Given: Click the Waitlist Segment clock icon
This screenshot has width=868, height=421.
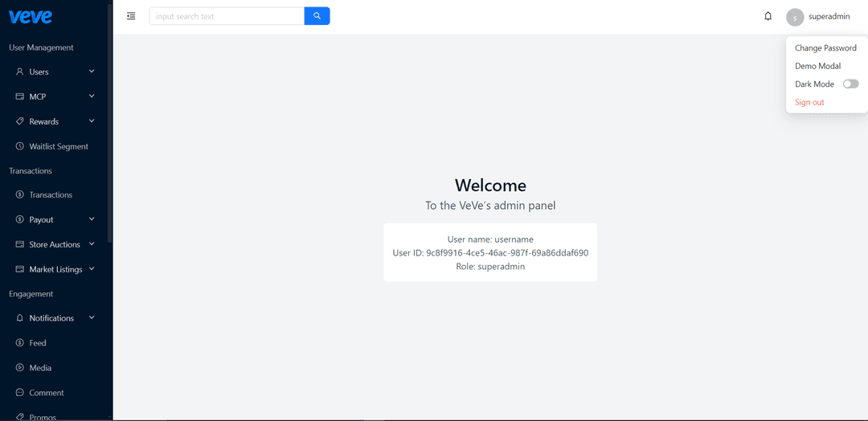Looking at the screenshot, I should (x=20, y=146).
